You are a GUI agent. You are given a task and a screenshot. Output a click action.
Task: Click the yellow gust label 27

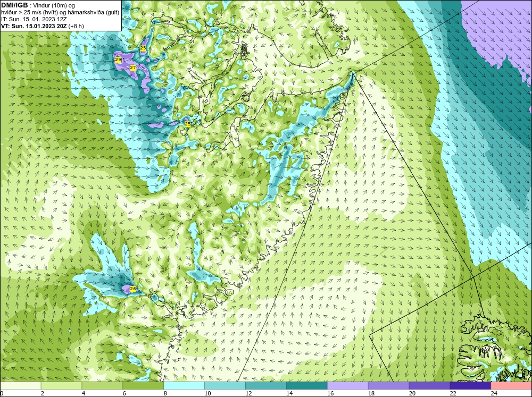[133, 68]
